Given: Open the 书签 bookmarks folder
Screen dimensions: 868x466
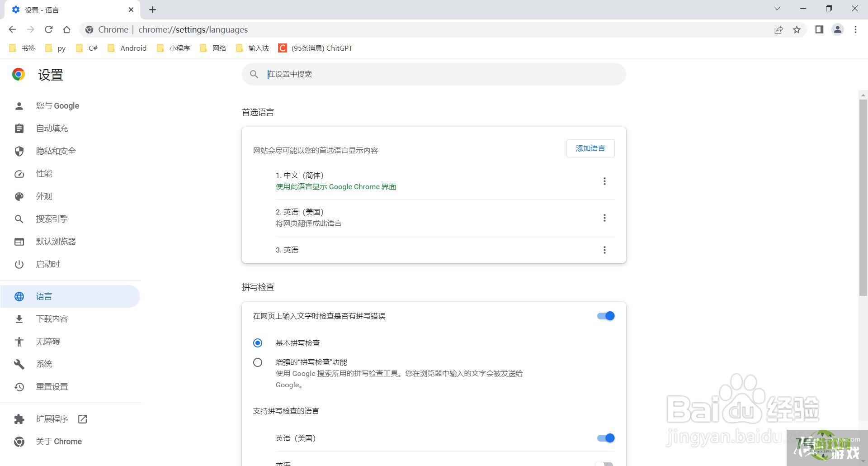Looking at the screenshot, I should [x=22, y=48].
